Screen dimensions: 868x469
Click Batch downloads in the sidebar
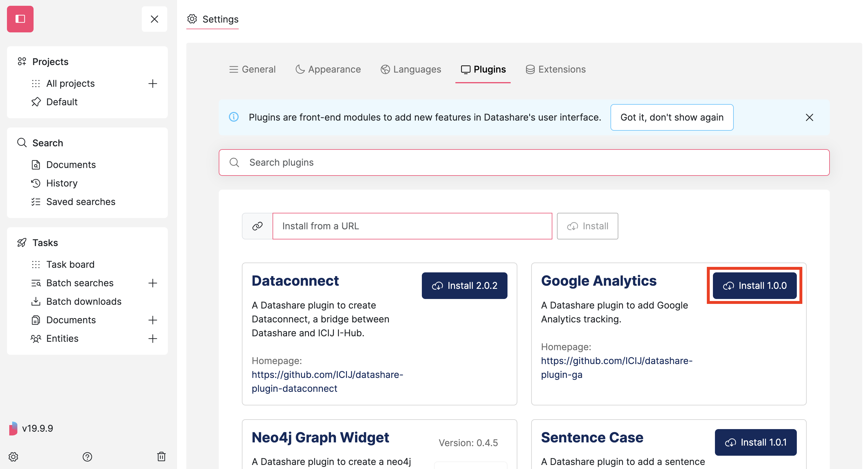click(x=84, y=301)
